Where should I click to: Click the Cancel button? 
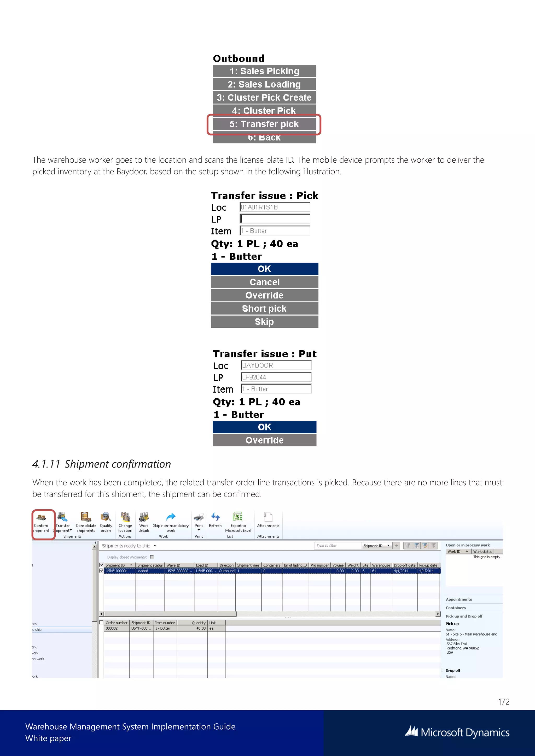coord(265,282)
